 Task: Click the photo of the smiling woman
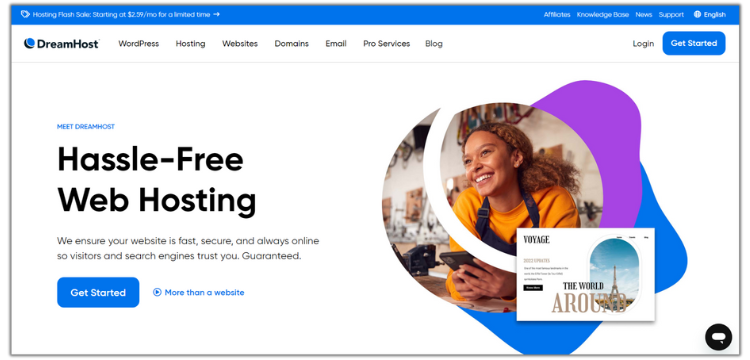493,206
